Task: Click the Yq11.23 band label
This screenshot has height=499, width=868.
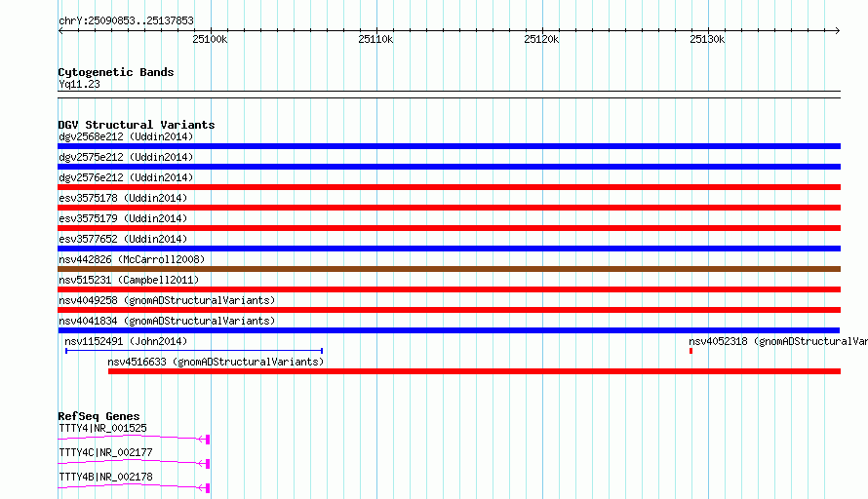Action: [x=79, y=84]
